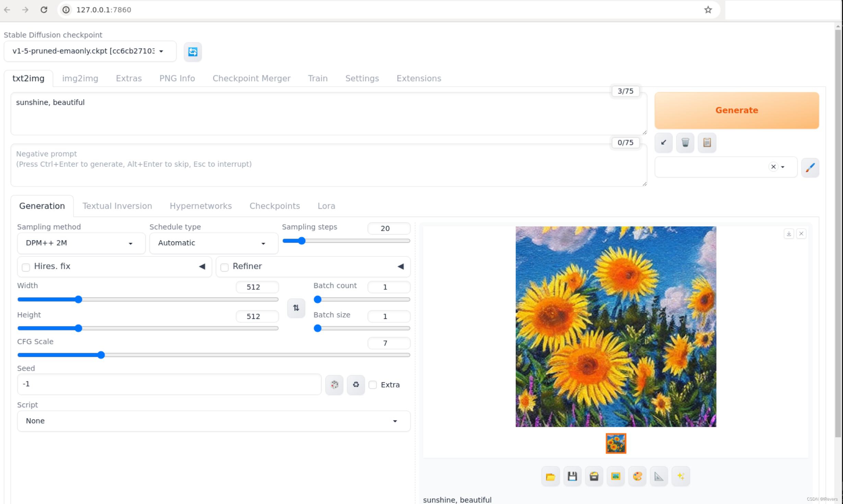
Task: Click the clipboard apply styles button
Action: tap(707, 142)
